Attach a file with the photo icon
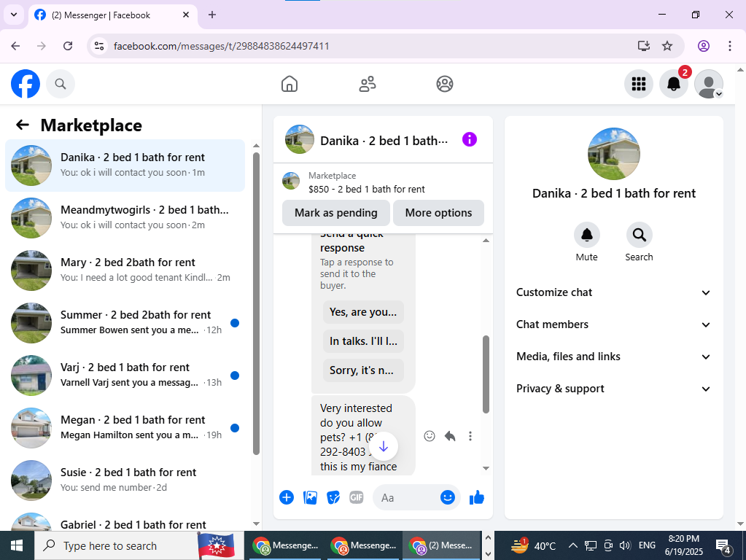Screen dimensions: 746x560 310,498
